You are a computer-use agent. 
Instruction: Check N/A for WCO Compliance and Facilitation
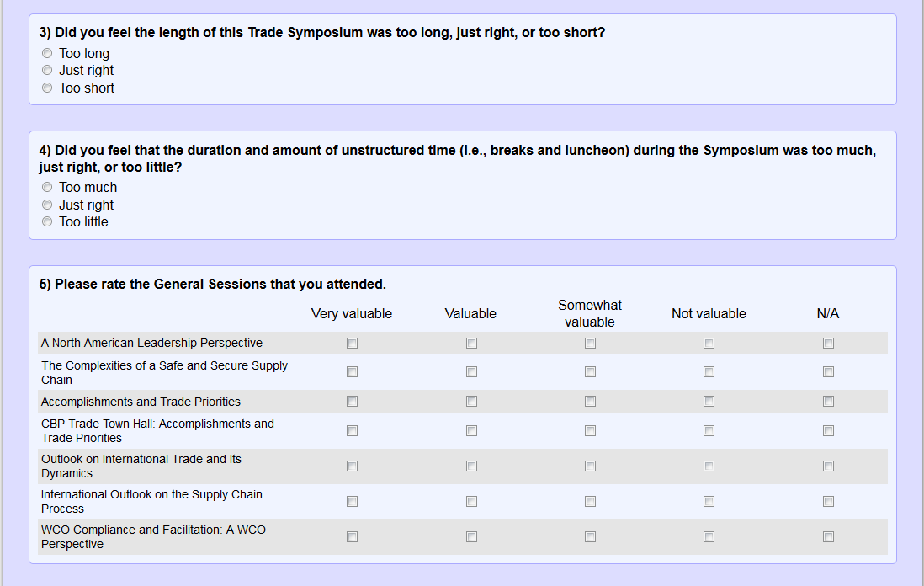(x=828, y=537)
